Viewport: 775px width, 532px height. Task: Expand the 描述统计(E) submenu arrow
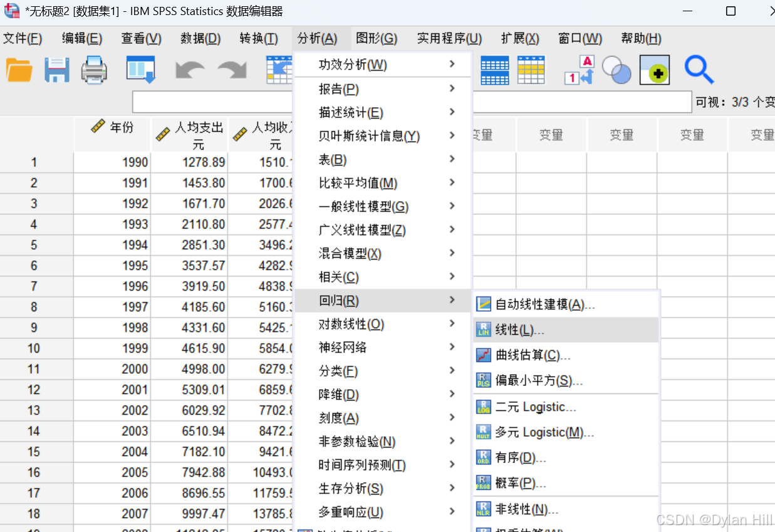click(x=452, y=112)
